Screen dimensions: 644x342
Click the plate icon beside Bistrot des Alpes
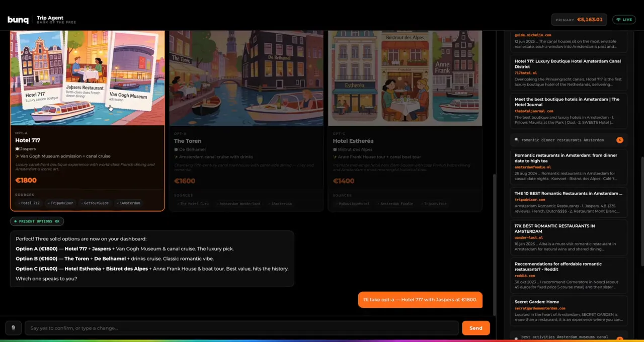pos(335,149)
